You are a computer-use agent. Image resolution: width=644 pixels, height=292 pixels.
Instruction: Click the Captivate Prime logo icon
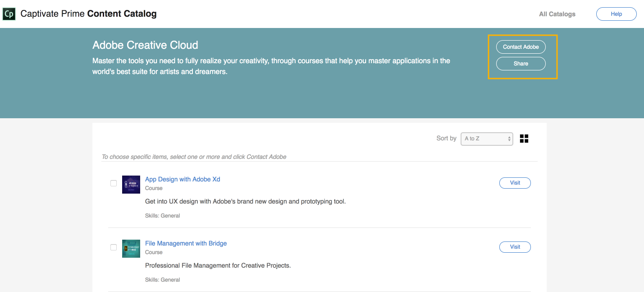[9, 14]
